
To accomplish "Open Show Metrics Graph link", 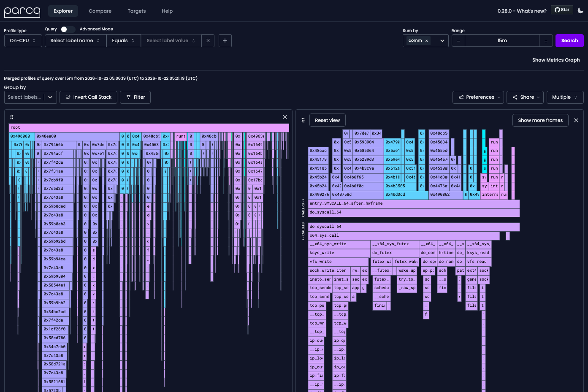I will pyautogui.click(x=556, y=60).
